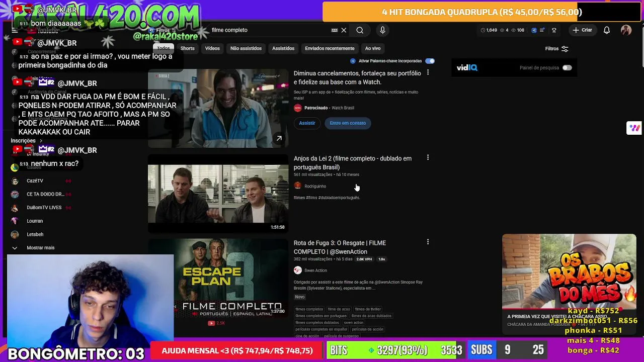
Task: Click the 'swen action' tag chip
Action: coord(353,322)
